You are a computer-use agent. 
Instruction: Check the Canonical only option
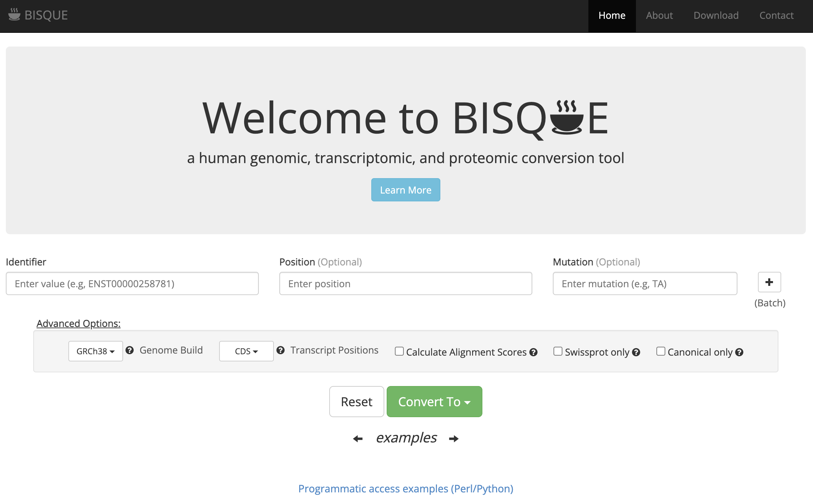pos(661,351)
